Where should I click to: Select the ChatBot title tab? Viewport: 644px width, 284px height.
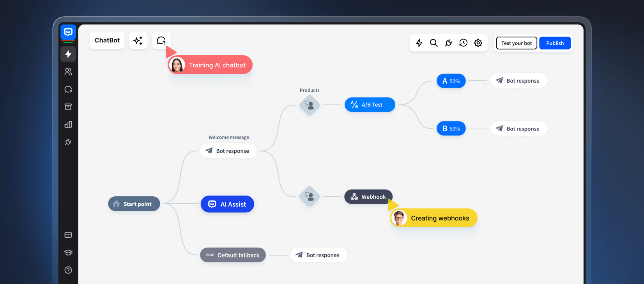[107, 41]
